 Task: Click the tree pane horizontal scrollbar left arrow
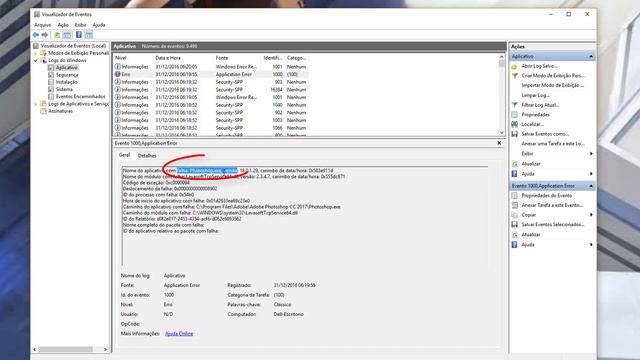[x=35, y=349]
